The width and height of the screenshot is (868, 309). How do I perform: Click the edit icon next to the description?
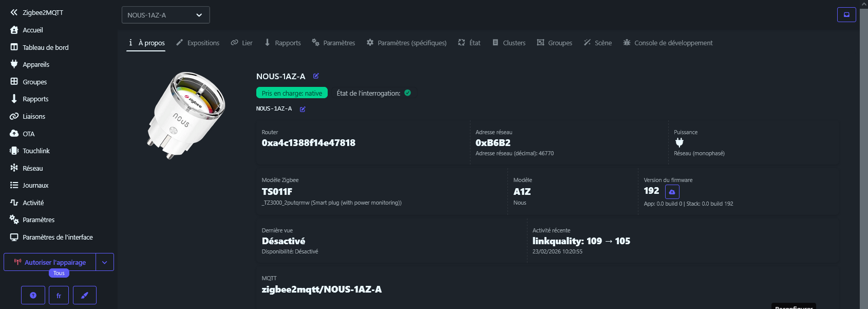tap(303, 109)
